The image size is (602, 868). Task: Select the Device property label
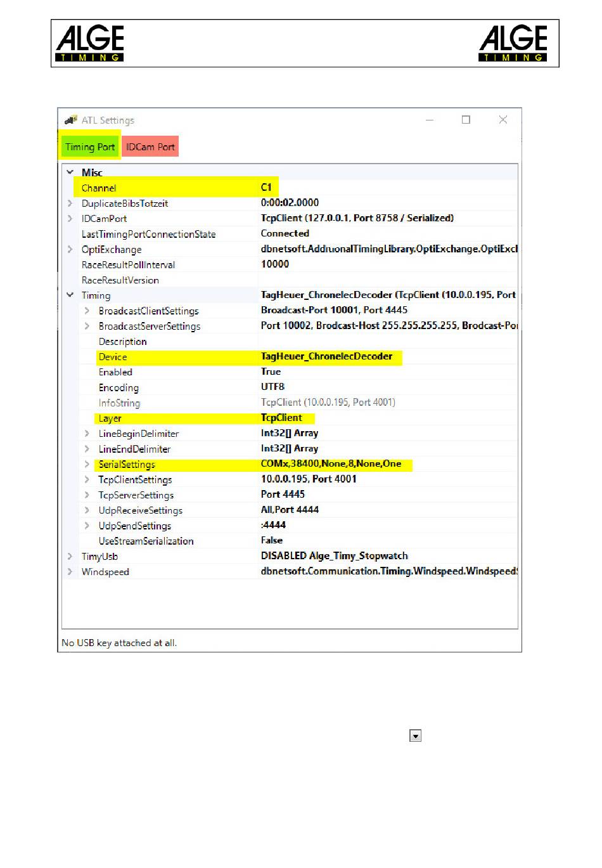pyautogui.click(x=113, y=357)
